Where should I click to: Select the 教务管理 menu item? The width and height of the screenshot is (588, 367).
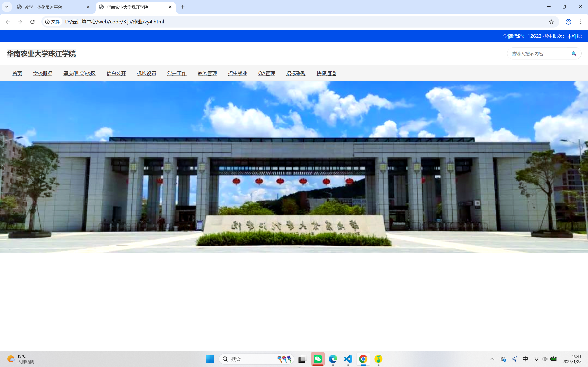(207, 73)
